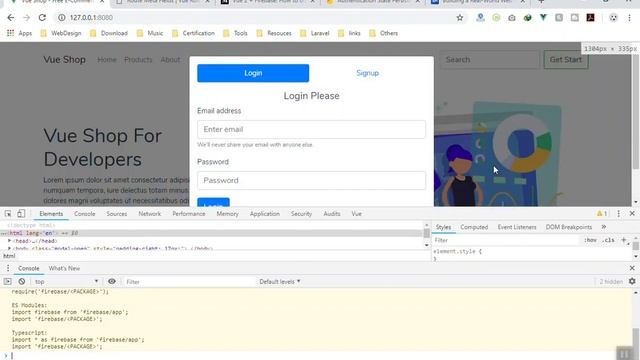Click the Products navbar link

[138, 60]
